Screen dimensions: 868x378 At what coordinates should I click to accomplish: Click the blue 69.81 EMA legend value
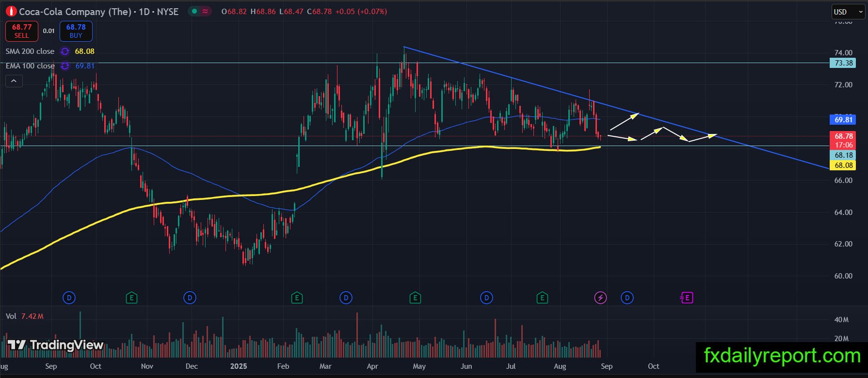point(85,66)
